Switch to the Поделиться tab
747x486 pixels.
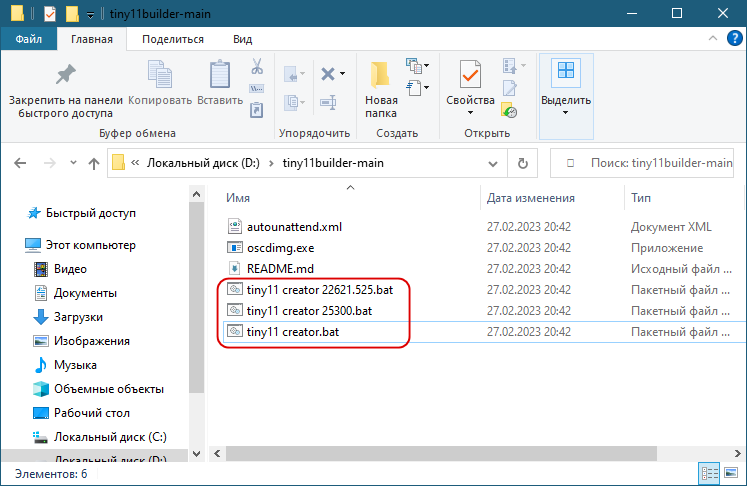pyautogui.click(x=172, y=39)
